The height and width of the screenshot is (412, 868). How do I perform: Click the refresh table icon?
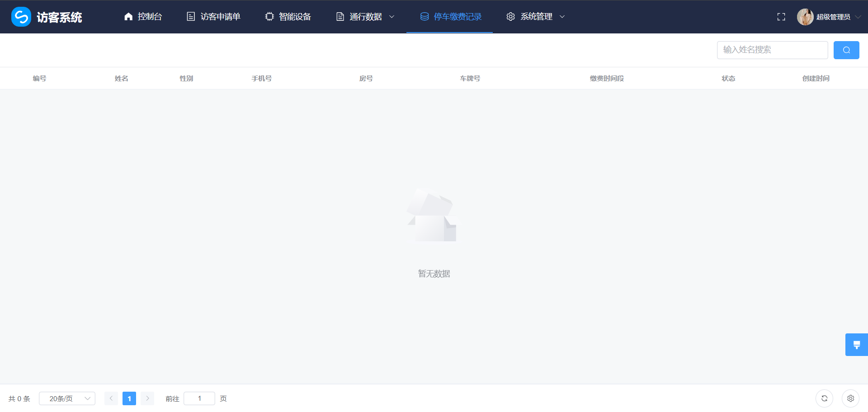click(824, 398)
